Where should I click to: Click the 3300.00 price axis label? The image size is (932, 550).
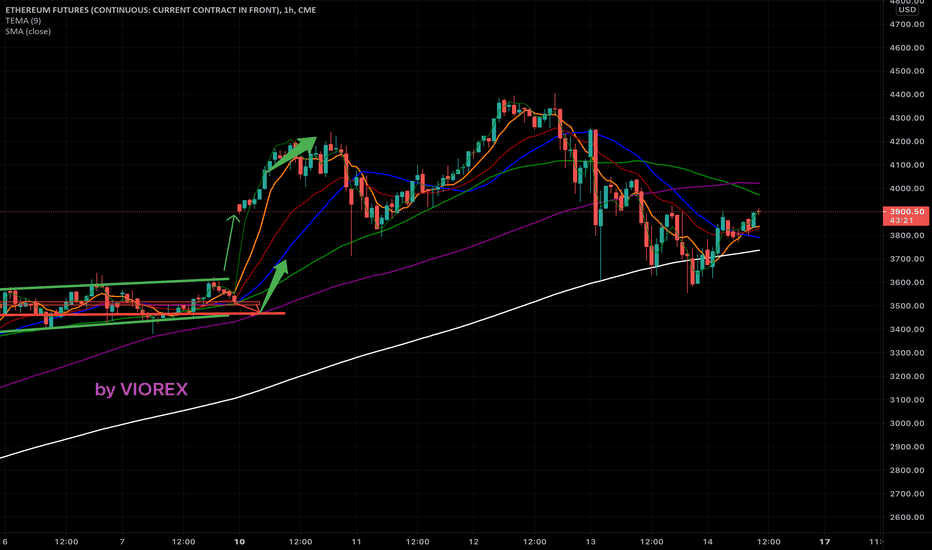907,353
